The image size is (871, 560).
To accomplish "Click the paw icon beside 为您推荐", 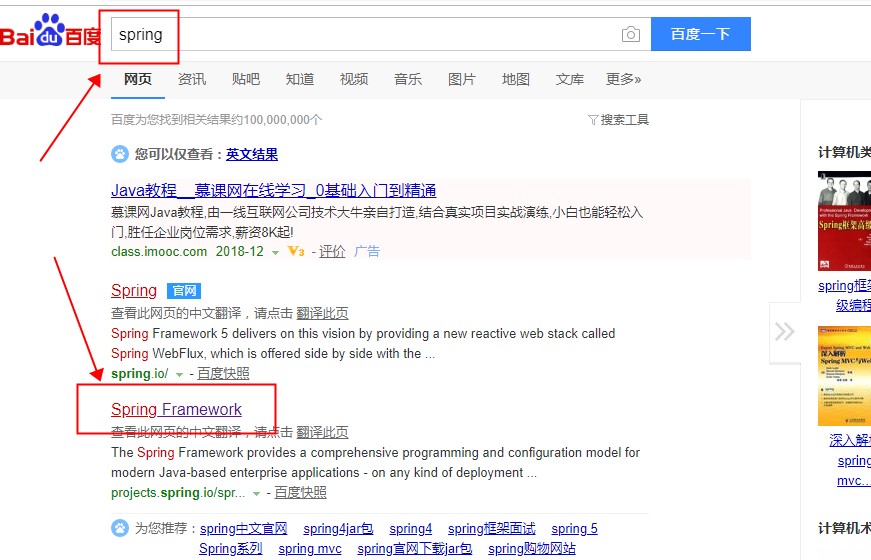I will [119, 528].
